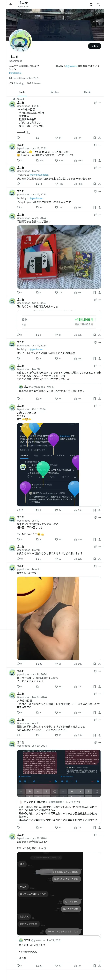Click the search magnifier icon in header
The image size is (110, 980).
(98, 4)
